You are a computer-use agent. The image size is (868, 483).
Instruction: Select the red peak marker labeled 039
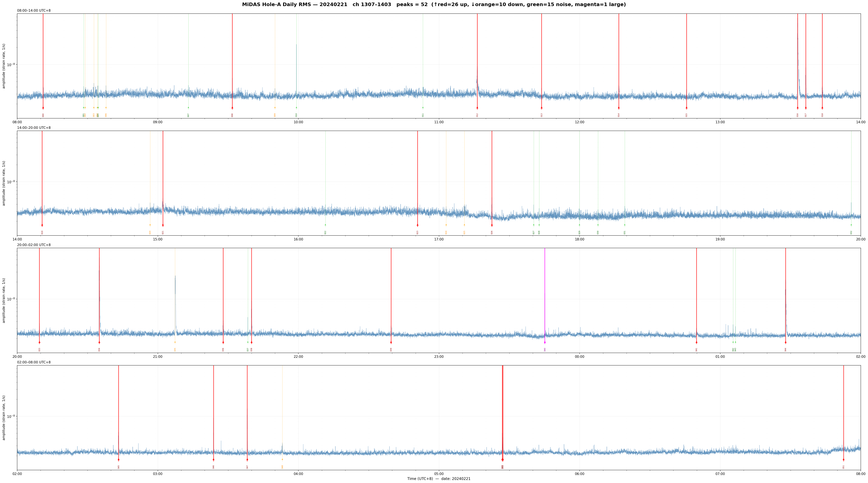coord(391,342)
